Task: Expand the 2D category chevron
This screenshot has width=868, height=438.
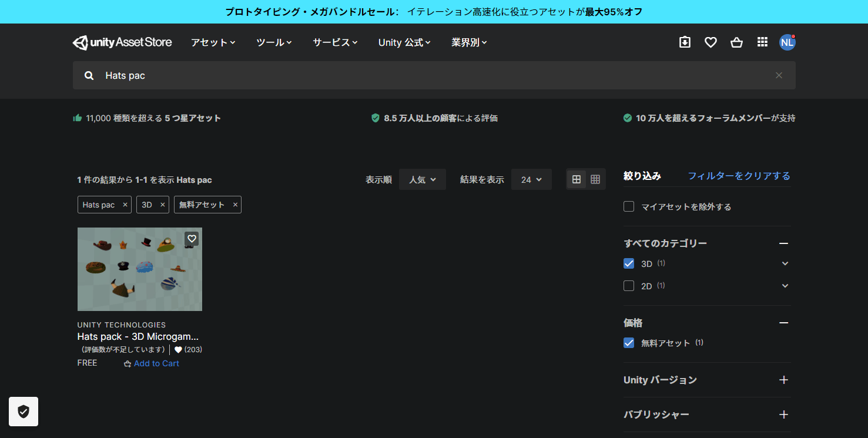Action: tap(785, 286)
